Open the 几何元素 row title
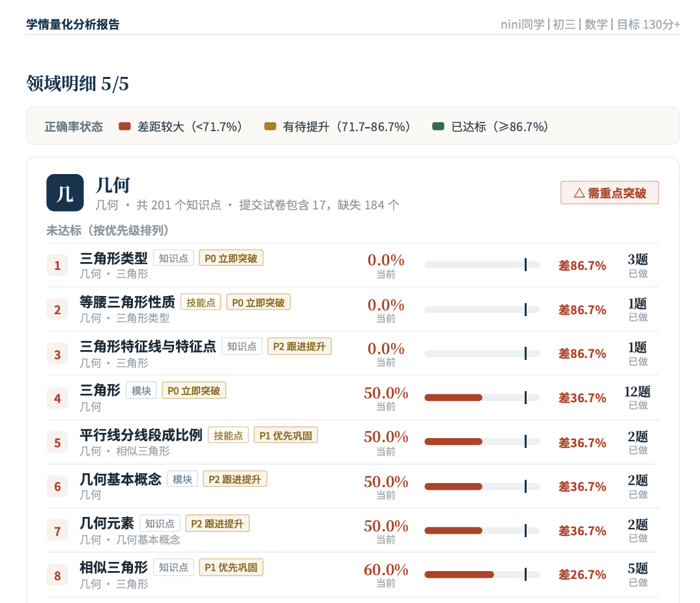Image resolution: width=700 pixels, height=603 pixels. (x=107, y=523)
